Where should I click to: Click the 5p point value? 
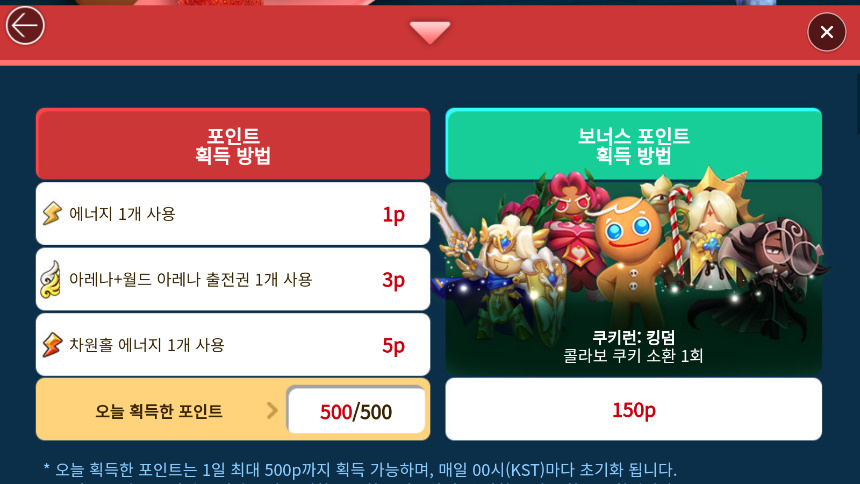[393, 345]
